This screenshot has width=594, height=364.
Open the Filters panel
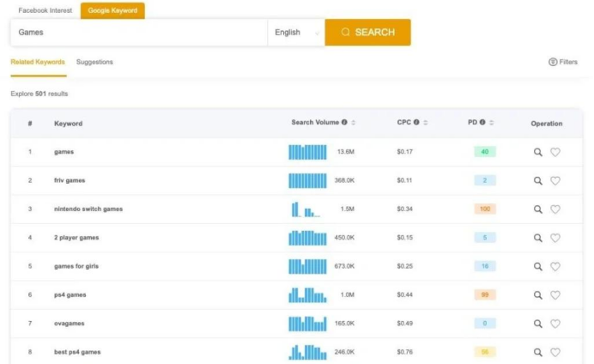click(x=563, y=62)
